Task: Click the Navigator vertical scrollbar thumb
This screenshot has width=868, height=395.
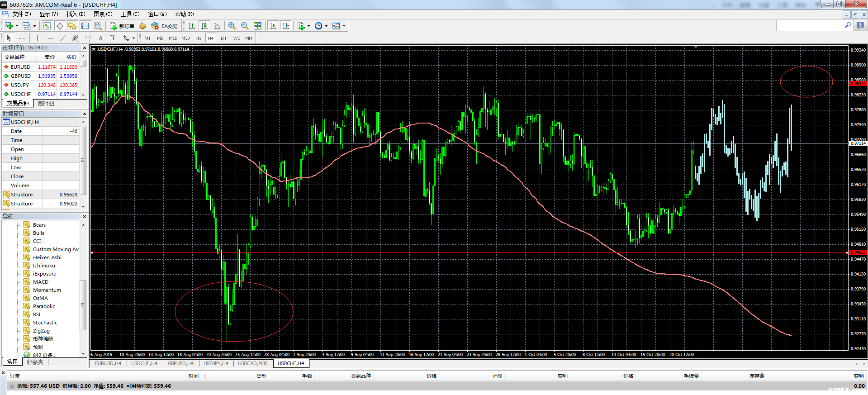Action: coord(83,305)
